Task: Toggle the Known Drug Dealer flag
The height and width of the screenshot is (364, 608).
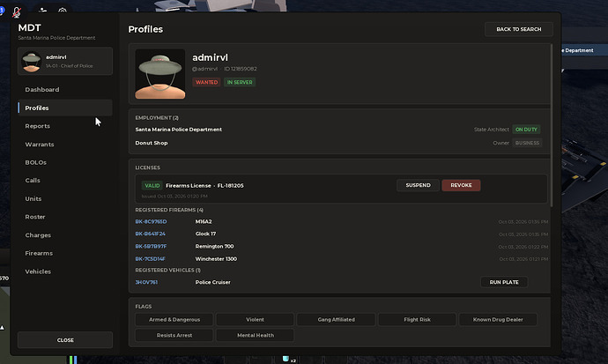Action: [498, 319]
